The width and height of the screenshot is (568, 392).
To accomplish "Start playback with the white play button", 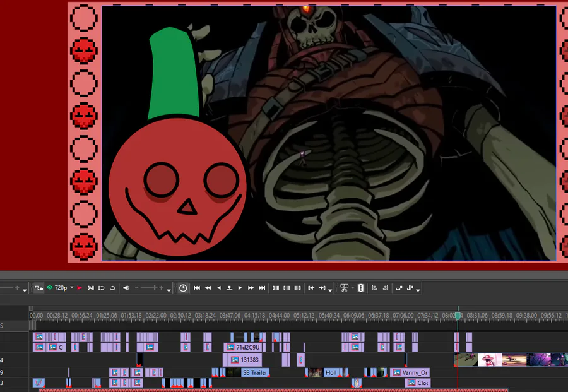I will [x=240, y=288].
